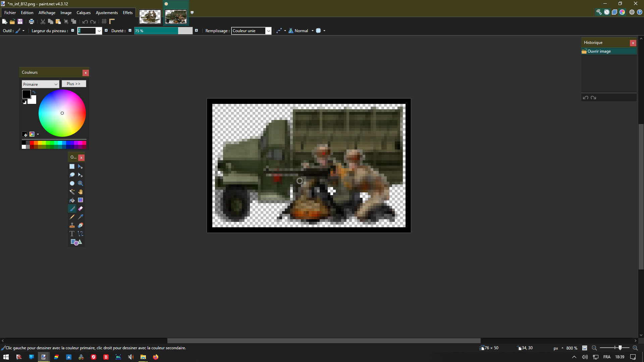Image resolution: width=644 pixels, height=362 pixels.
Task: Select the Zoom tool in toolbox
Action: click(x=80, y=183)
